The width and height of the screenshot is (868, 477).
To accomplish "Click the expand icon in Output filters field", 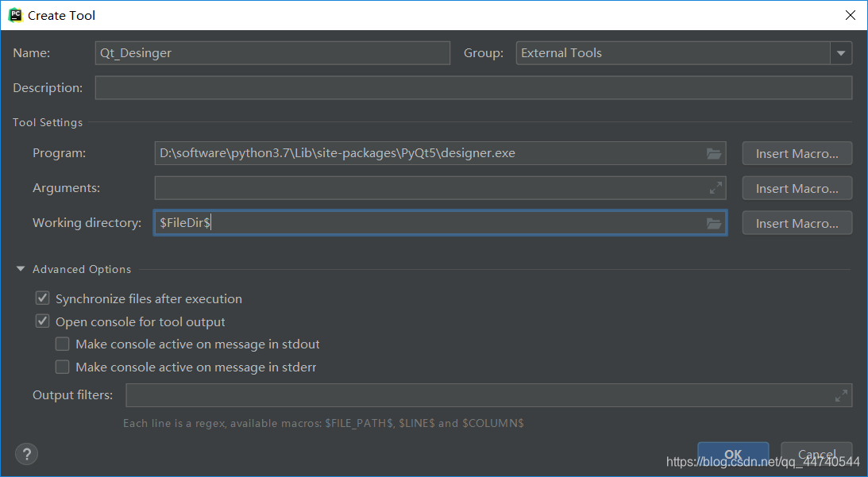I will 842,395.
